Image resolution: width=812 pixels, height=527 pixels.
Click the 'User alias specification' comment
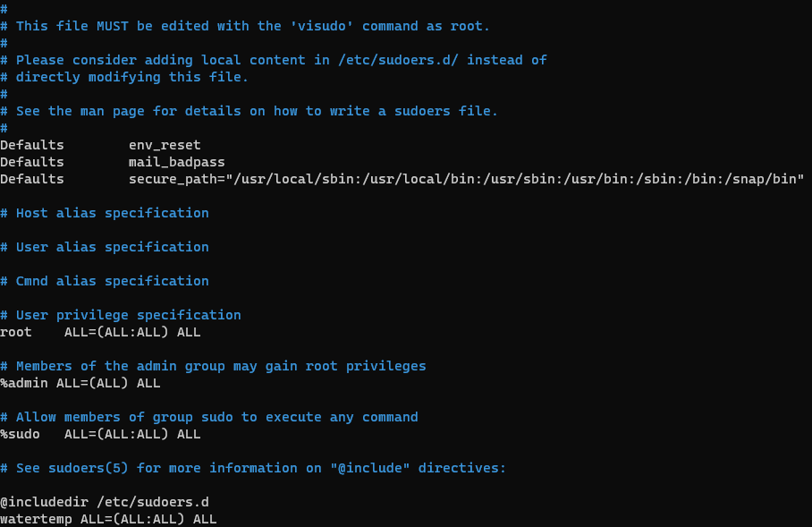(112, 247)
